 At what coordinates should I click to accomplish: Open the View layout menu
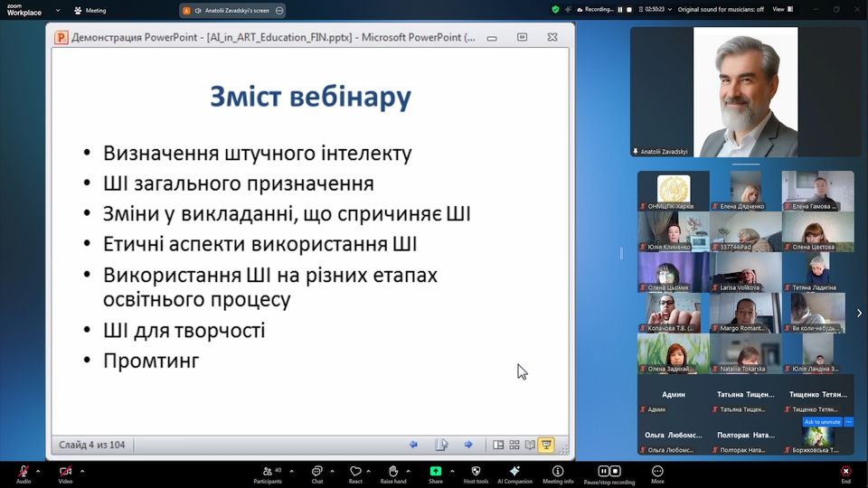783,9
